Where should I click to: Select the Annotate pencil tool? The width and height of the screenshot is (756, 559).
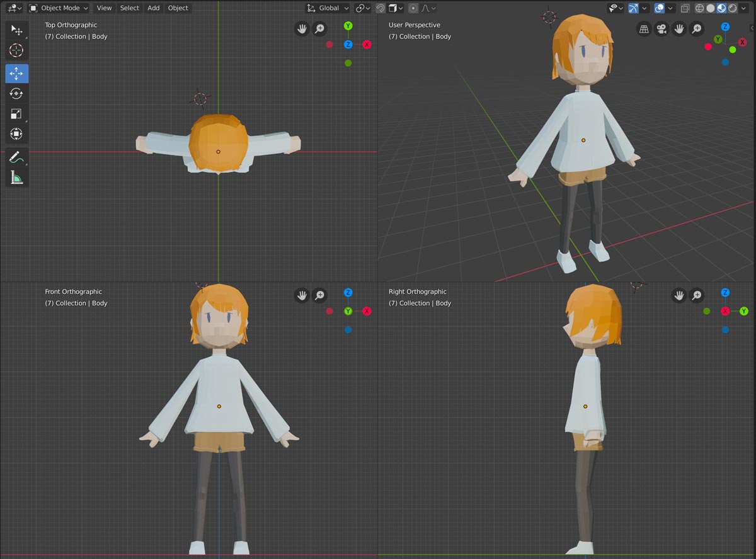click(16, 158)
